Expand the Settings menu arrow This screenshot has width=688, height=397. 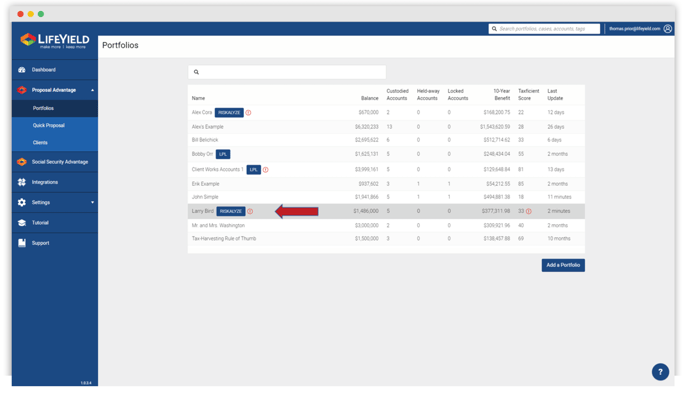tap(92, 202)
